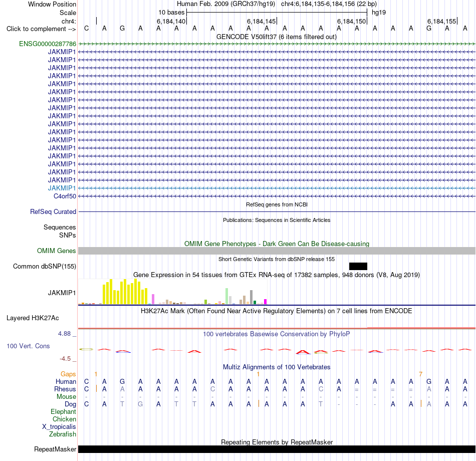This screenshot has height=461, width=476.
Task: Click the 4.88 PhyloP upper scale value
Action: tap(64, 334)
